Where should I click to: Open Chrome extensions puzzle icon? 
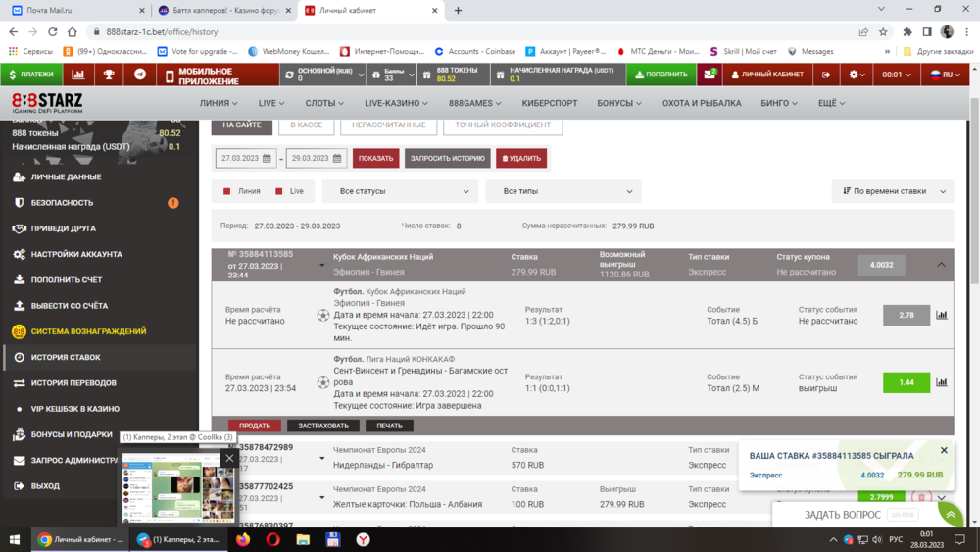907,32
